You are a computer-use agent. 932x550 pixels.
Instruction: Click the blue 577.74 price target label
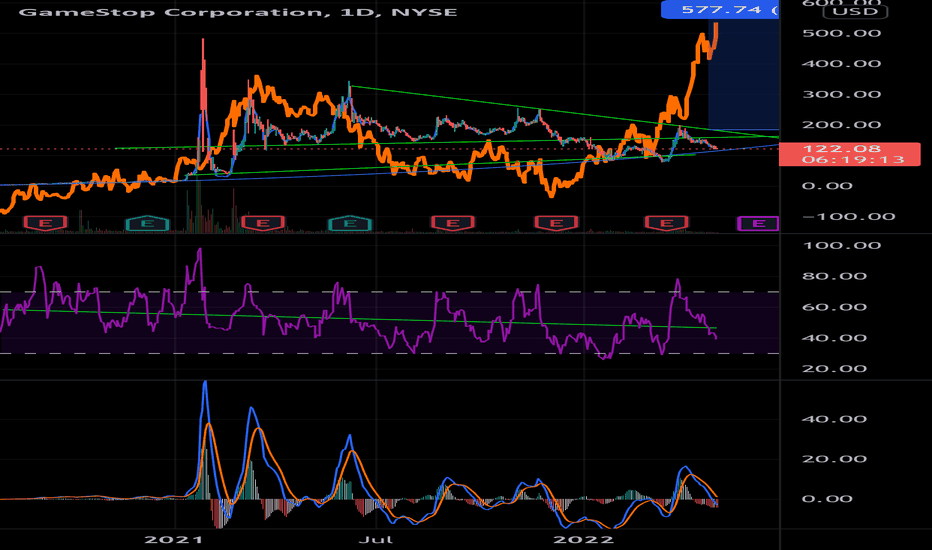[x=720, y=10]
